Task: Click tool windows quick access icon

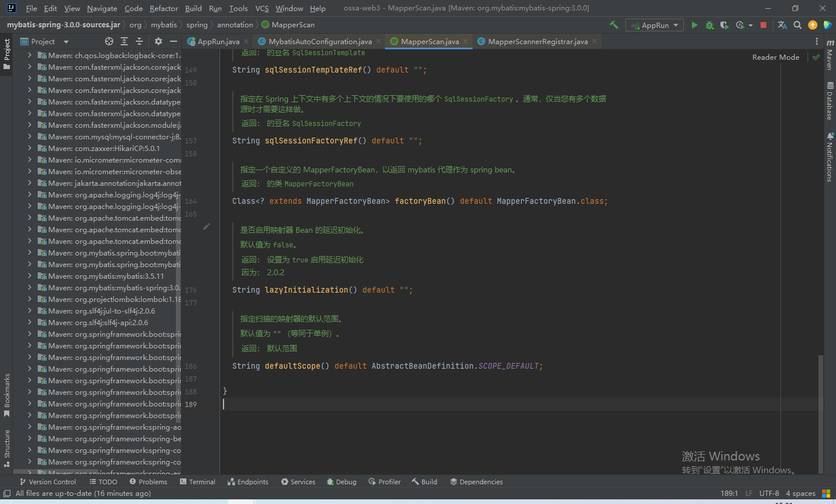Action: pos(7,494)
